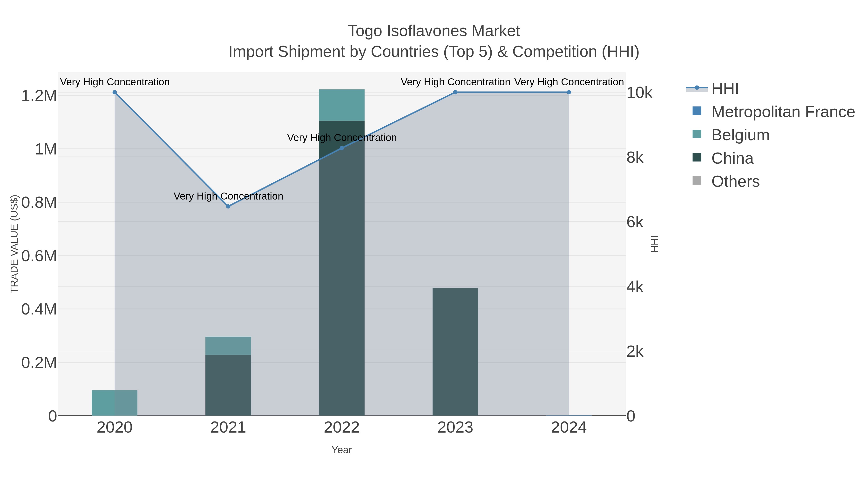
Task: Click the teal Belgium color swatch
Action: (697, 134)
